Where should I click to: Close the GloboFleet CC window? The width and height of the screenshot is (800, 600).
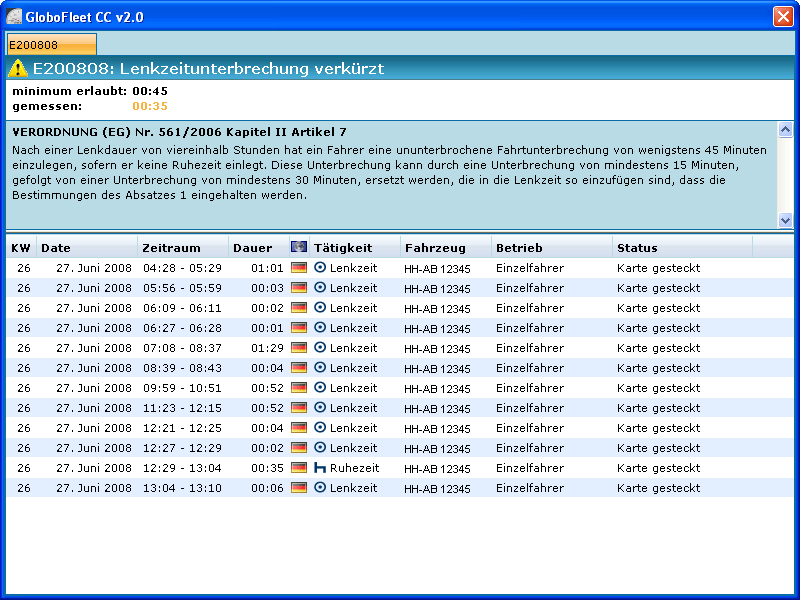[782, 16]
